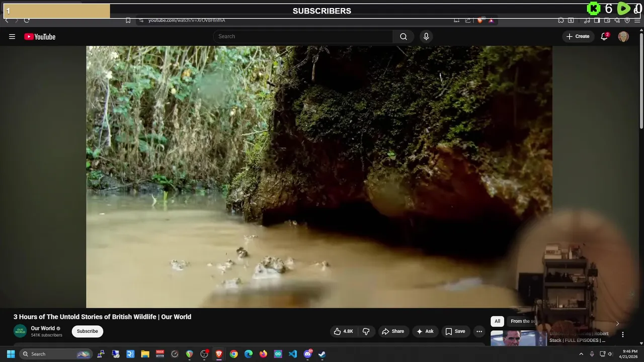Start voice search with the microphone
644x362 pixels.
tap(426, 36)
